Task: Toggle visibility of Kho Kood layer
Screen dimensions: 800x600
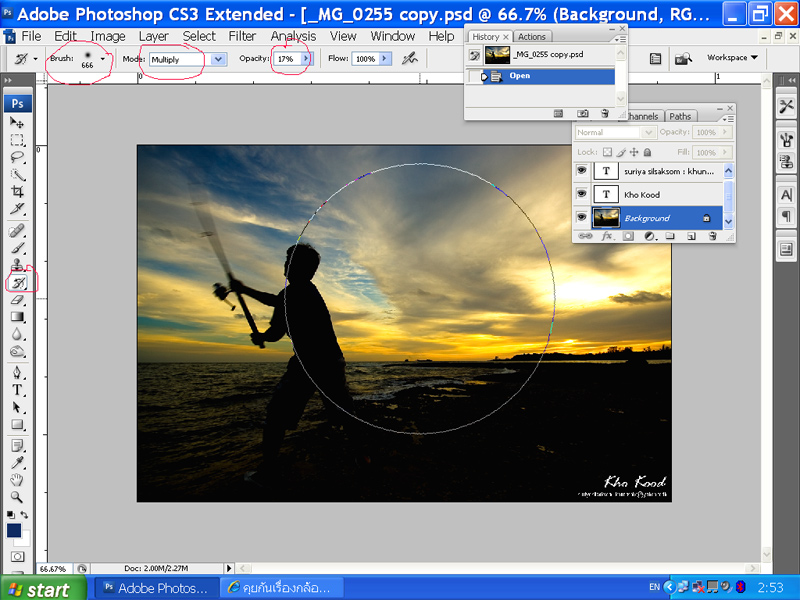Action: pos(582,194)
